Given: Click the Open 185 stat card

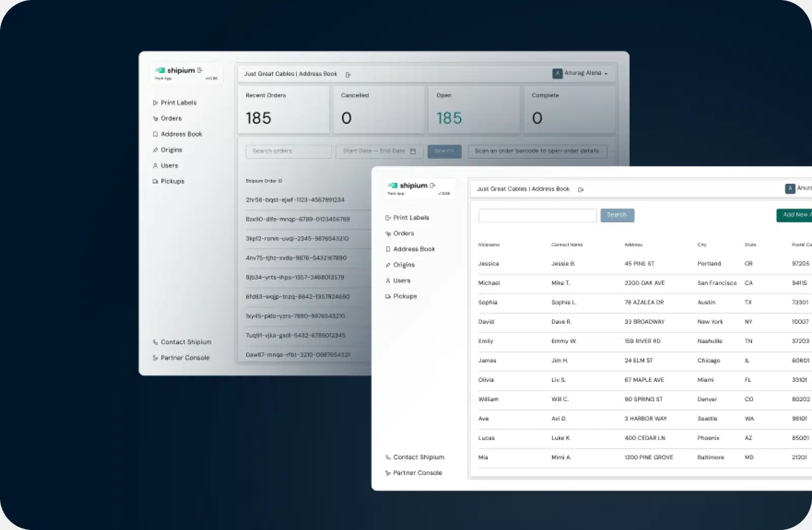Looking at the screenshot, I should (x=474, y=110).
